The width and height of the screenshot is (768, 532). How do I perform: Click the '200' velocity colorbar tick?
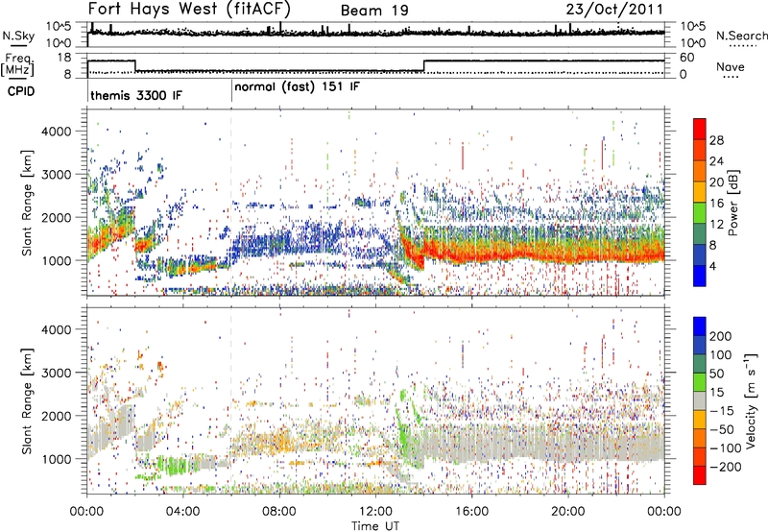(721, 336)
